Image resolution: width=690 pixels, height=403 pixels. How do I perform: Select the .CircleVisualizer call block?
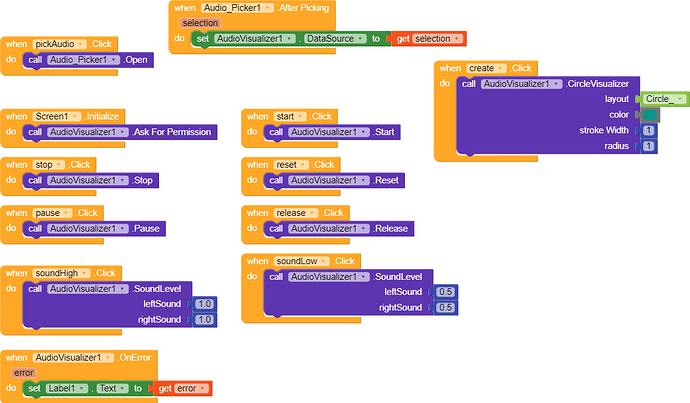pyautogui.click(x=548, y=115)
